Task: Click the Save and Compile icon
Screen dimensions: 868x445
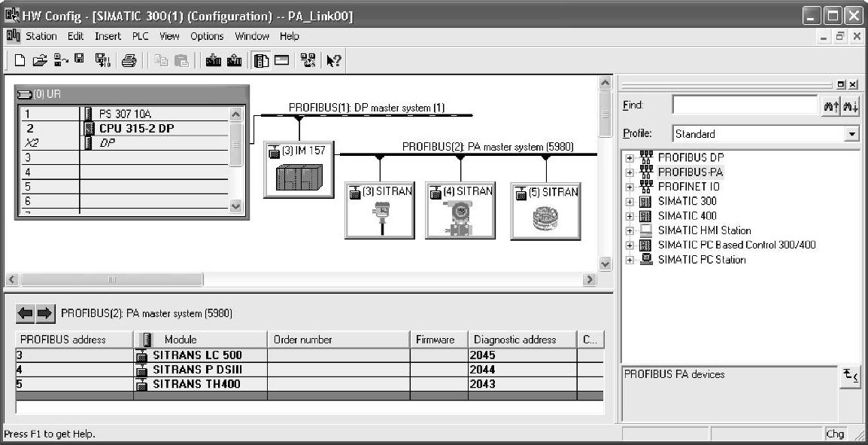Action: point(103,60)
